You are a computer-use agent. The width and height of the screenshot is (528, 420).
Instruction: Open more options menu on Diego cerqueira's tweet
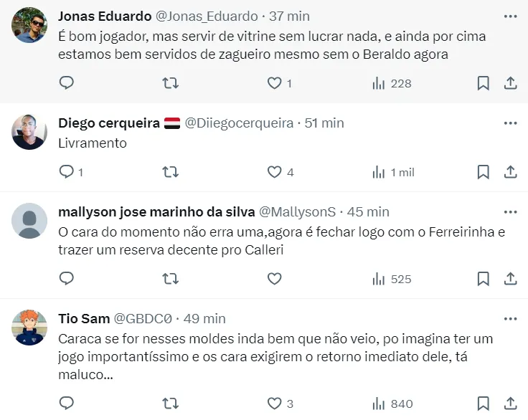pos(510,123)
